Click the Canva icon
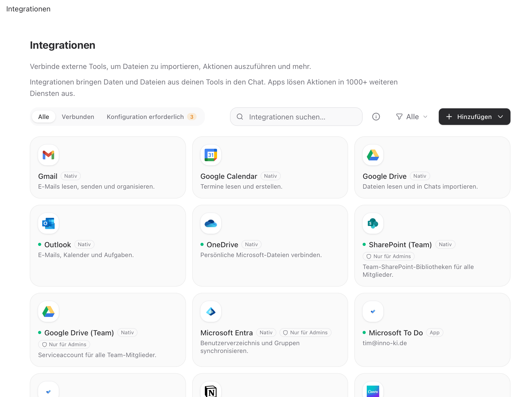 point(373,391)
